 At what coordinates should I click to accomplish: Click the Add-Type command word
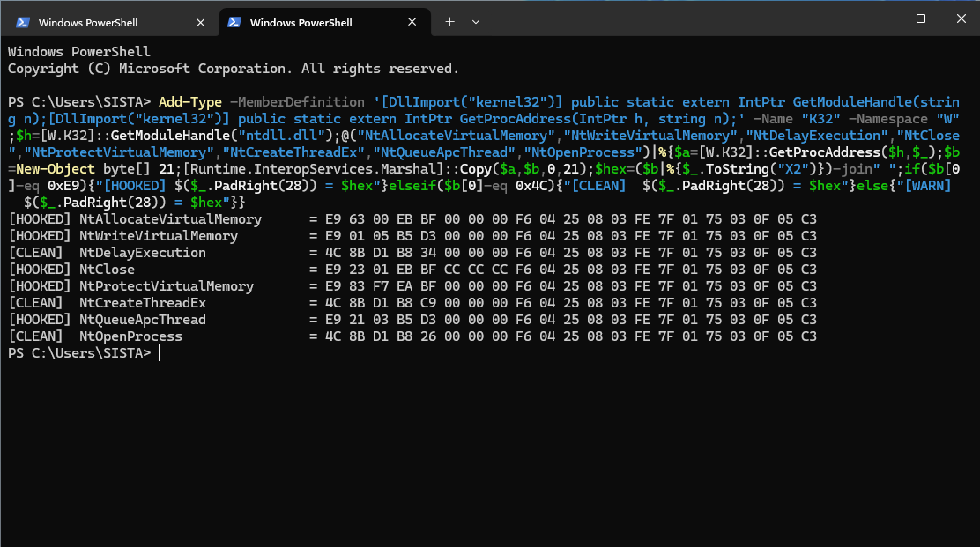click(190, 102)
